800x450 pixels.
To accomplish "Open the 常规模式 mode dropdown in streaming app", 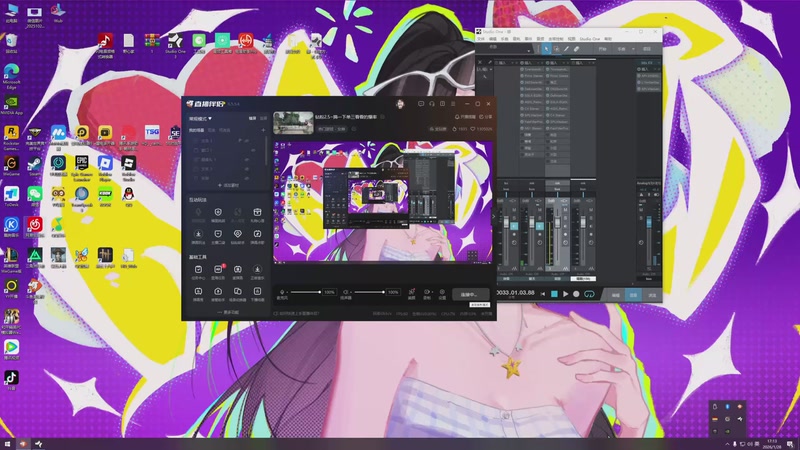I will [x=201, y=118].
